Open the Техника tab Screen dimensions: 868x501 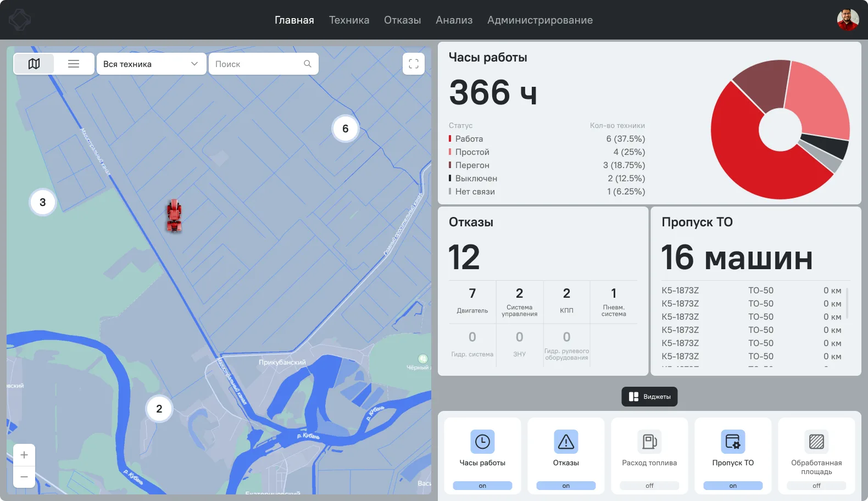349,20
